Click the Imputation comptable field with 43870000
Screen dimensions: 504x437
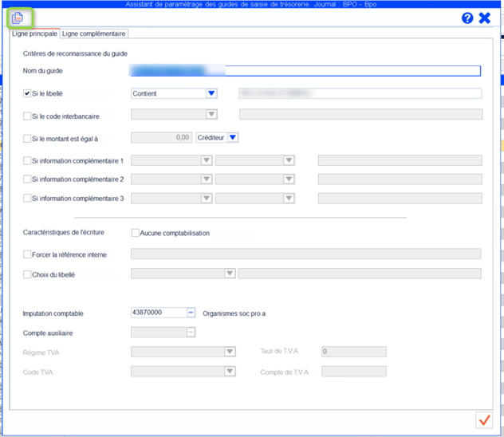(x=158, y=313)
